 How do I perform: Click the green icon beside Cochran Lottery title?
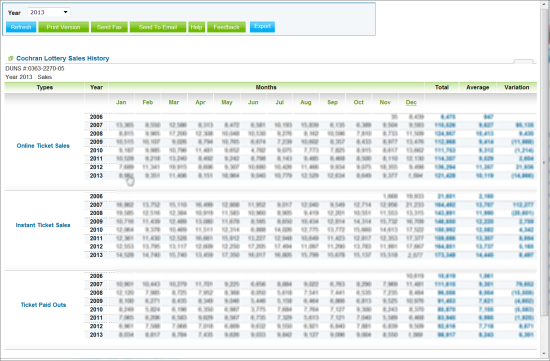tap(11, 58)
